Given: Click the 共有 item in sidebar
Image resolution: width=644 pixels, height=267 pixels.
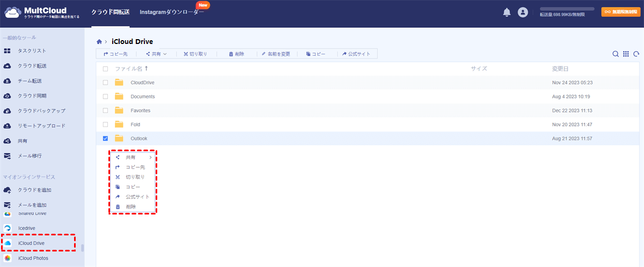Looking at the screenshot, I should [x=22, y=141].
